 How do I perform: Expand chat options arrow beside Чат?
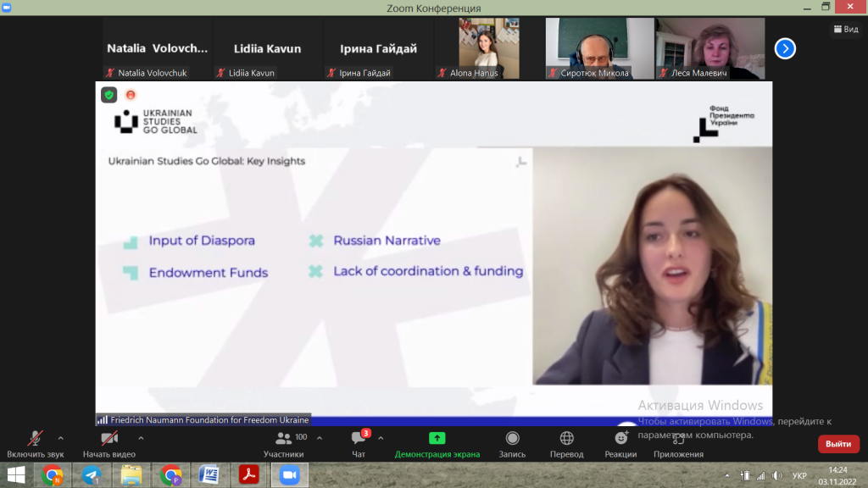tap(381, 438)
